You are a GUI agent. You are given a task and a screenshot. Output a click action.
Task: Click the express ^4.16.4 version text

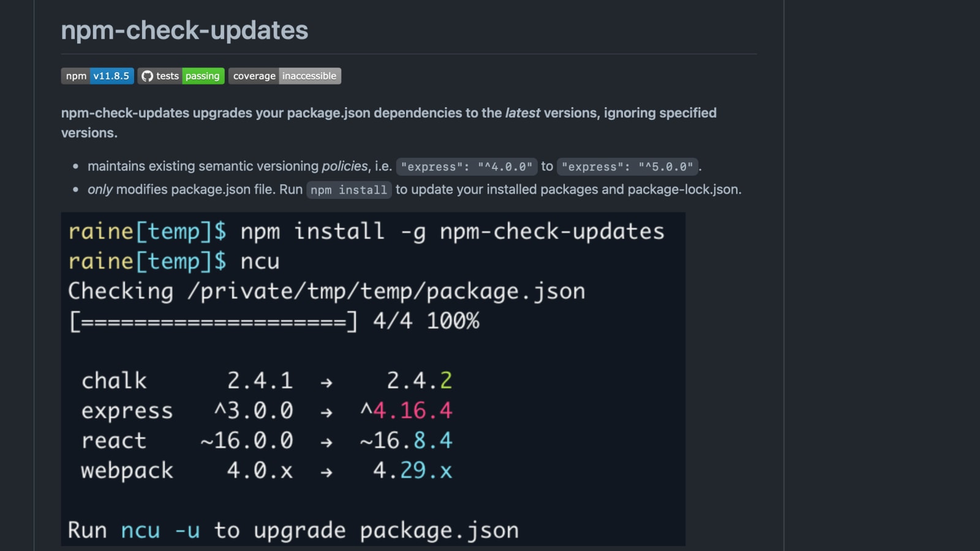(406, 411)
